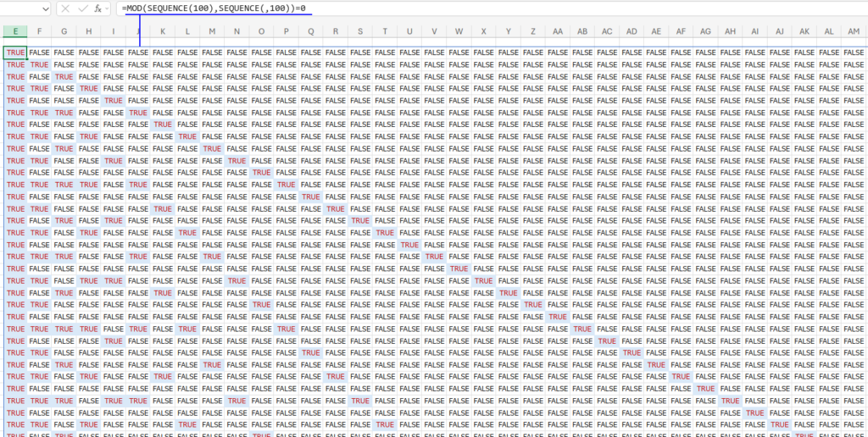Select column O header
This screenshot has height=437, width=868.
(x=261, y=31)
